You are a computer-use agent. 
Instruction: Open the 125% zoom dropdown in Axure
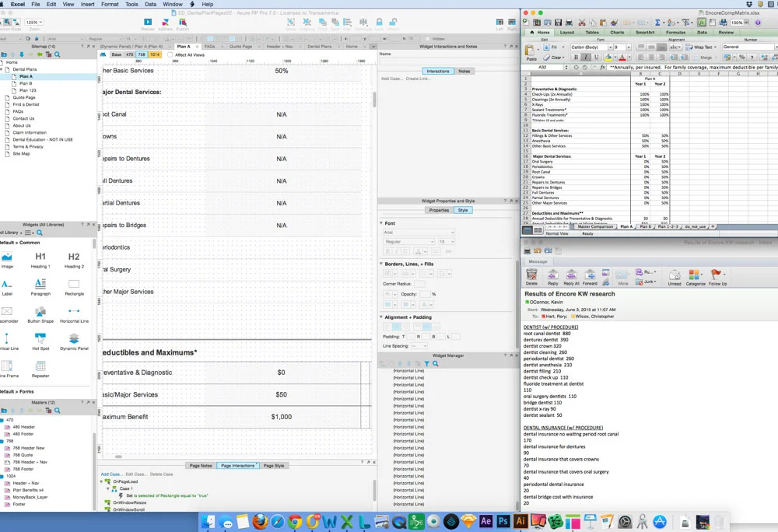[x=33, y=23]
